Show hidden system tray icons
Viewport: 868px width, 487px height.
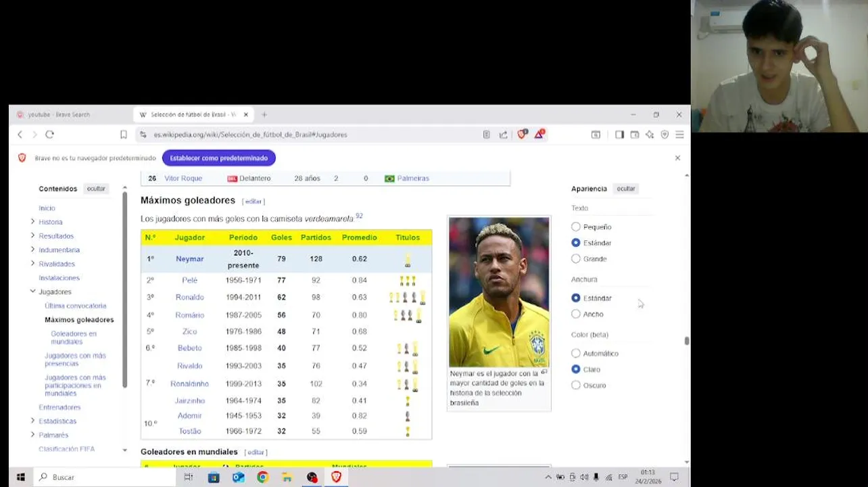point(548,477)
